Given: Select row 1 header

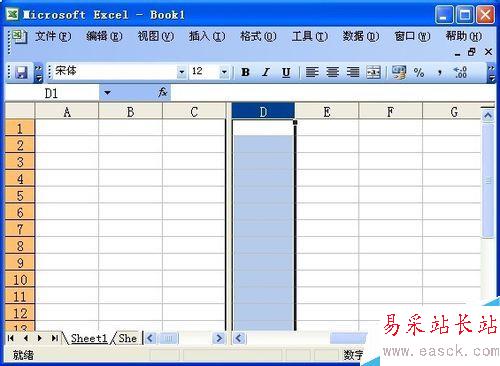Looking at the screenshot, I should click(20, 128).
